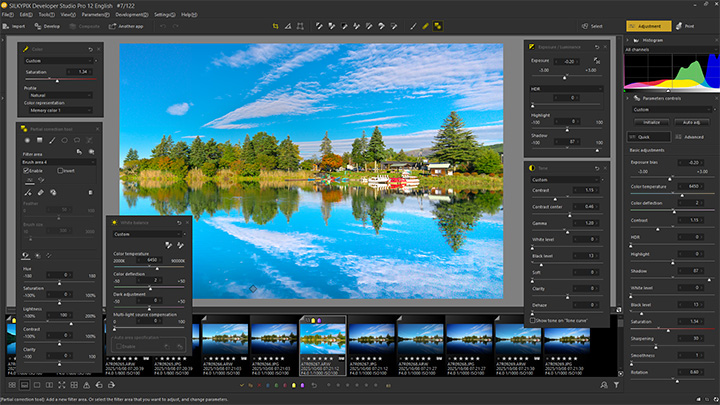Click the Develop toolbar icon
Image resolution: width=720 pixels, height=405 pixels.
coord(47,26)
